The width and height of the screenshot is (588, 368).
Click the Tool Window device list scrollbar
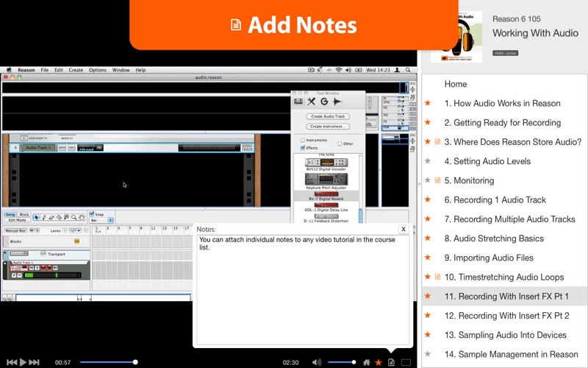[x=360, y=215]
